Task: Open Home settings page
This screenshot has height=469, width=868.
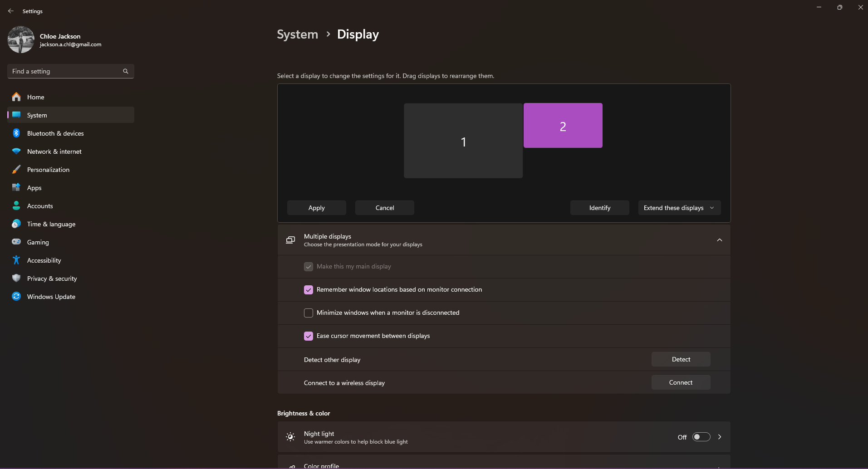Action: click(x=71, y=97)
